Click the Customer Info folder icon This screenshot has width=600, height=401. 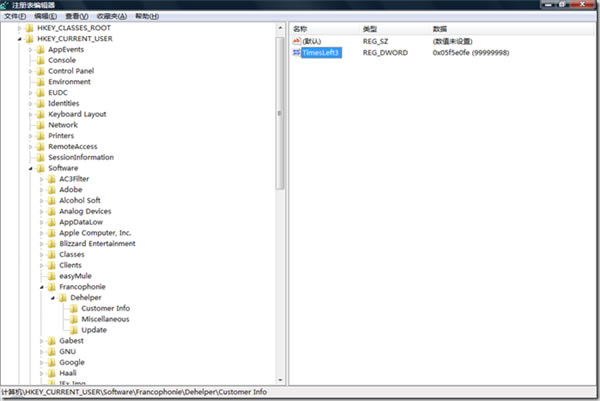click(x=74, y=308)
